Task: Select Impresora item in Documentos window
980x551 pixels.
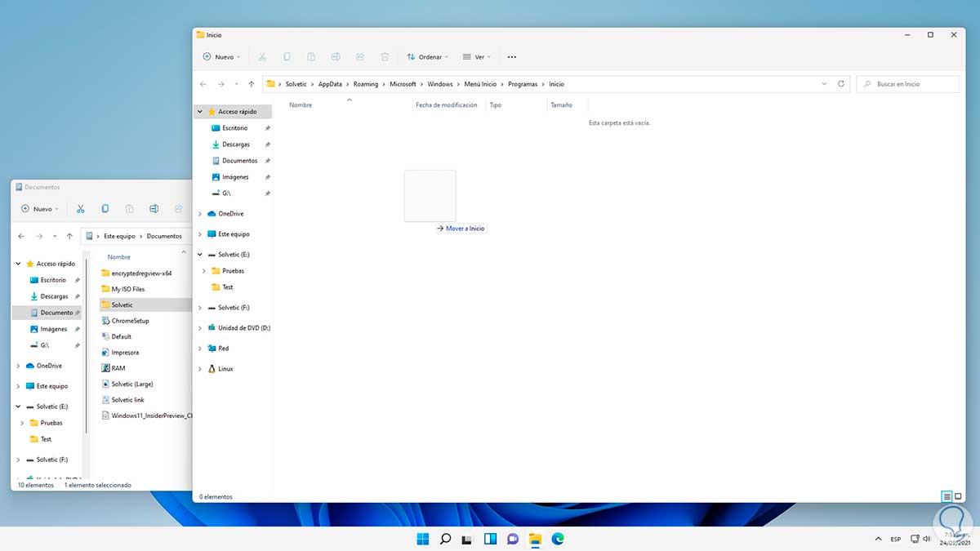Action: click(x=125, y=353)
